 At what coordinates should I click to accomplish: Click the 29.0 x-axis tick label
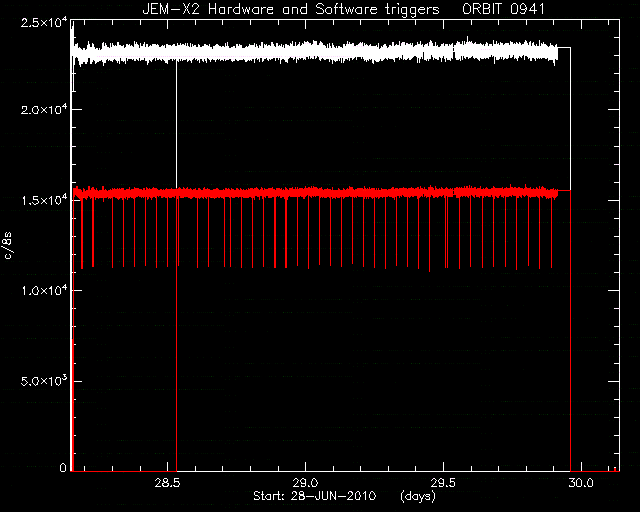(x=305, y=483)
